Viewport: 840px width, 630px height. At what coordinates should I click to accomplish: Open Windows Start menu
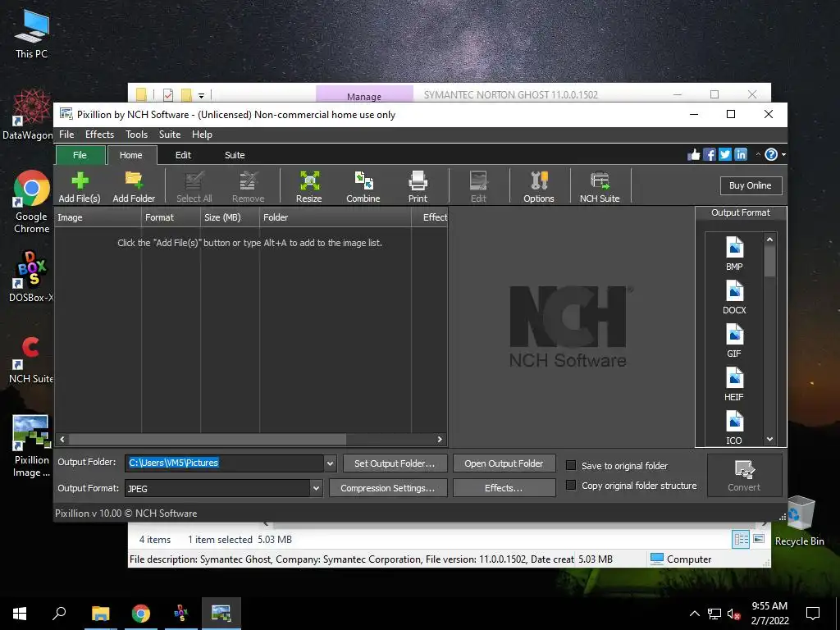(20, 614)
